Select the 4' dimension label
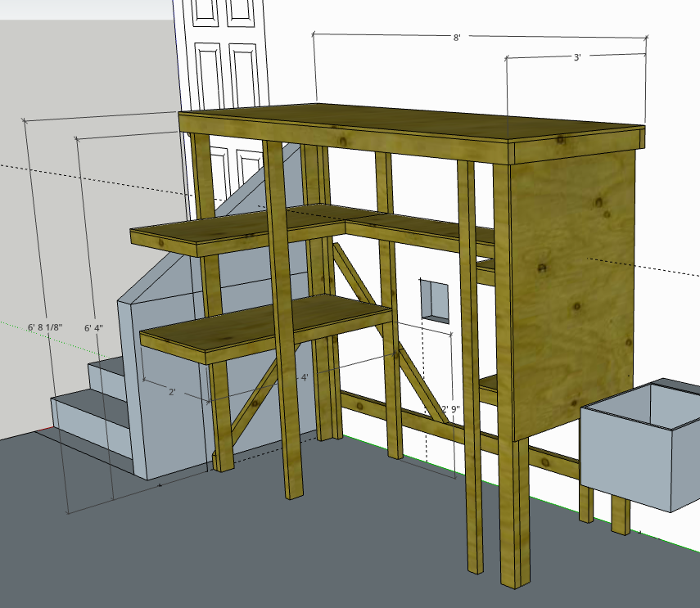This screenshot has height=608, width=700. (x=305, y=378)
